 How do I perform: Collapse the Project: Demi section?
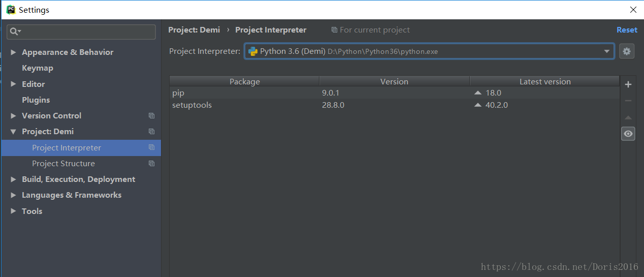[x=13, y=132]
